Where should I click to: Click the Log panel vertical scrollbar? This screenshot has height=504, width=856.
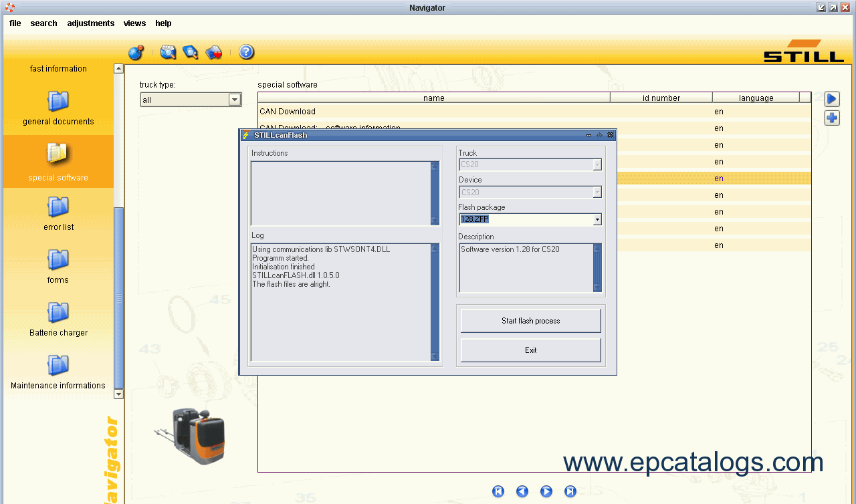point(435,302)
